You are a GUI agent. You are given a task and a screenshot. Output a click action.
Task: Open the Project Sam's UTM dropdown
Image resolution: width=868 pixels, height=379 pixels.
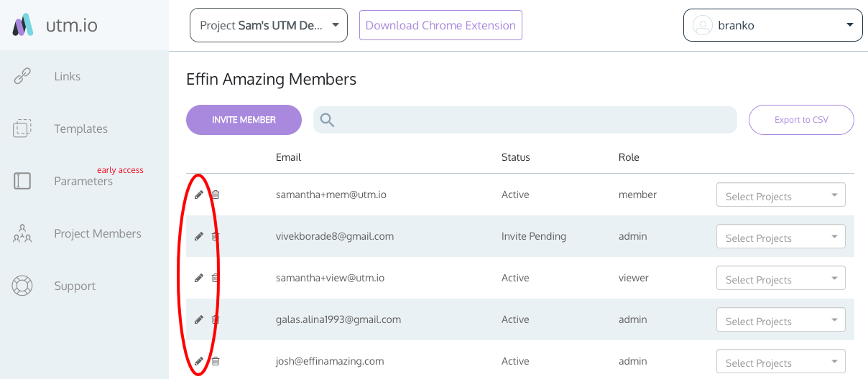click(x=269, y=25)
